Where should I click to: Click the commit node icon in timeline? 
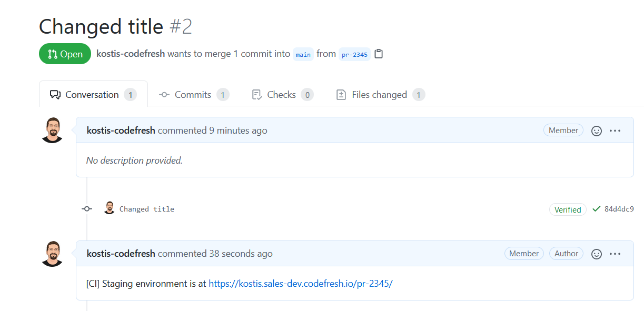pos(87,209)
